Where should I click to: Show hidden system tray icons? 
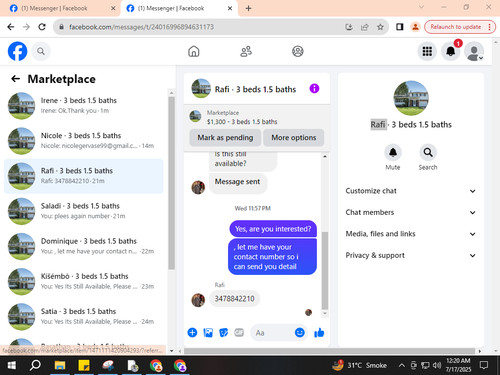click(402, 366)
